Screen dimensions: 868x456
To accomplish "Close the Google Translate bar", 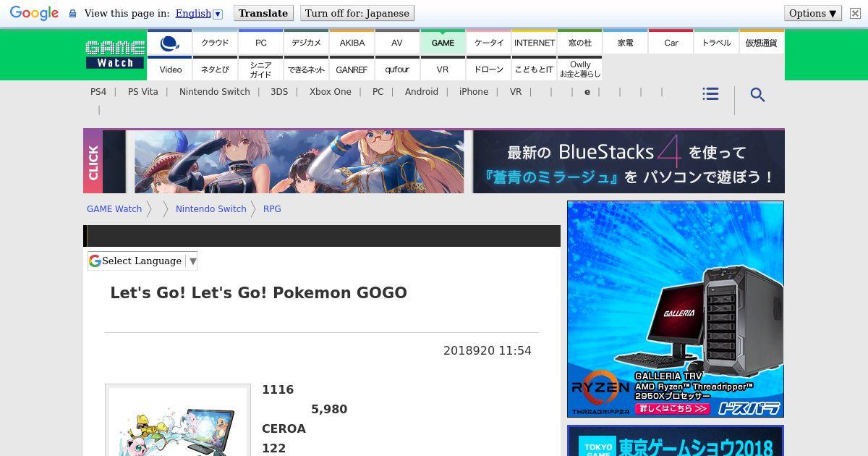I will [x=855, y=13].
